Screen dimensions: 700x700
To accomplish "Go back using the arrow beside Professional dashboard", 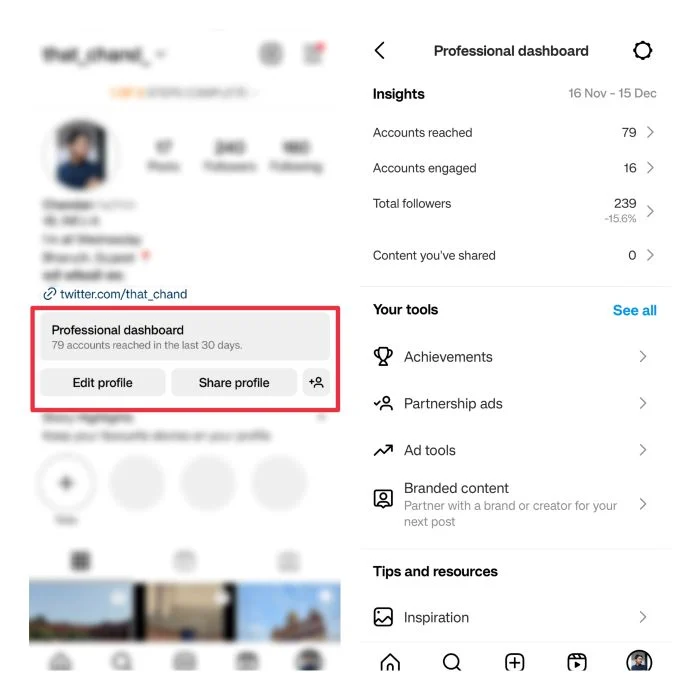I will point(380,51).
